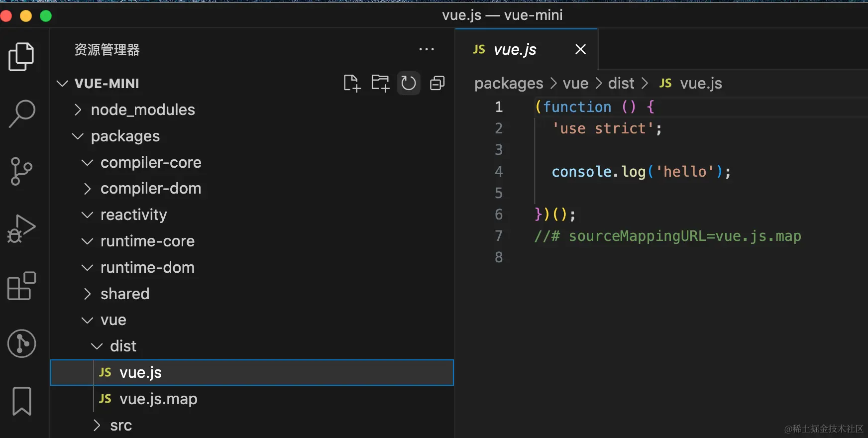
Task: Select vue.js file in explorer tree
Action: tap(252, 372)
